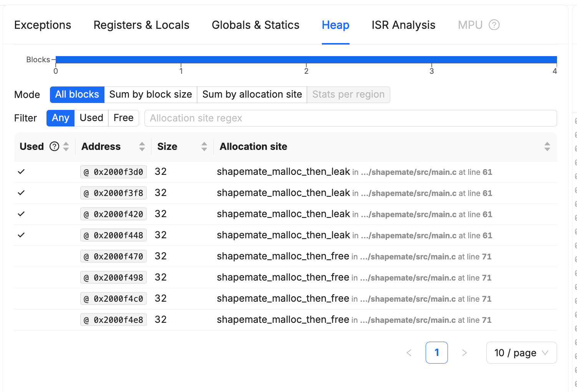The image size is (577, 392).
Task: Open the 10 / page dropdown
Action: (x=521, y=352)
